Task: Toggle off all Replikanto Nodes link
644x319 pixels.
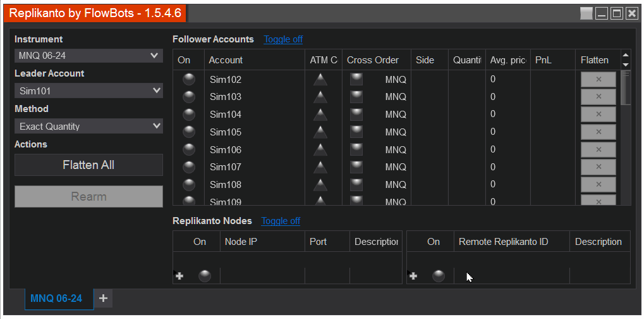Action: click(281, 221)
